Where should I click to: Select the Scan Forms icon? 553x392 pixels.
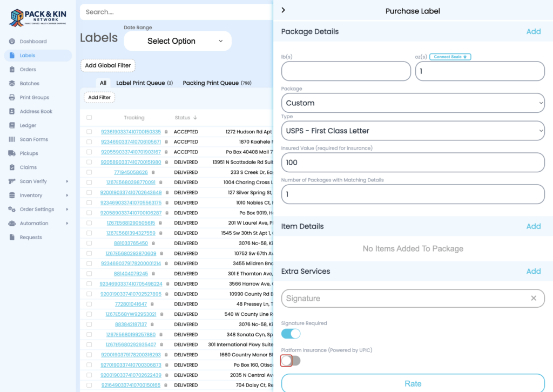[x=12, y=139]
